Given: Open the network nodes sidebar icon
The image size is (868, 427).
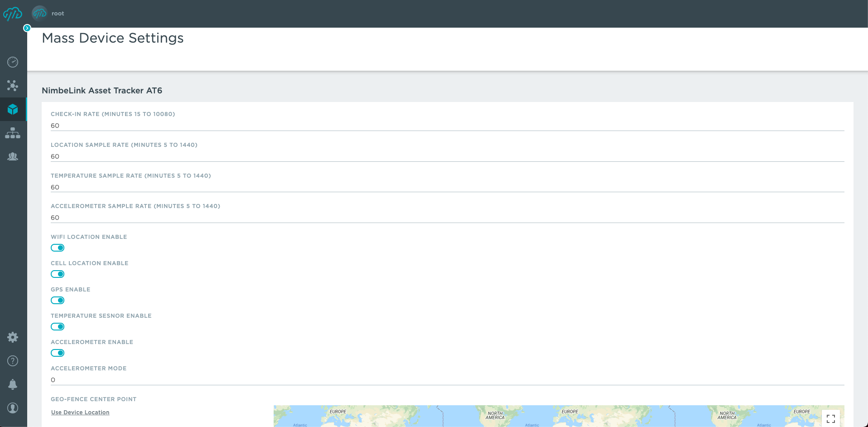Looking at the screenshot, I should [x=13, y=86].
